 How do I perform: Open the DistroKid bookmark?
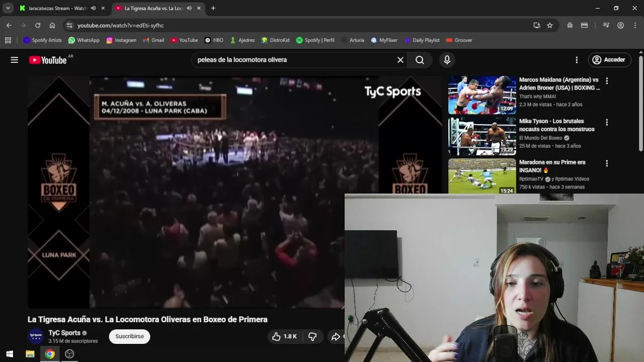[276, 40]
